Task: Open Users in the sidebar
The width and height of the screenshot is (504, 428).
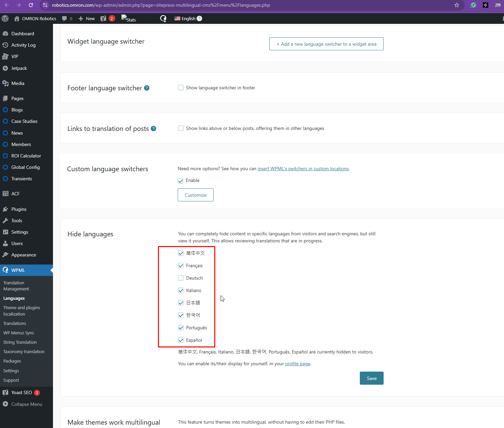Action: click(26, 243)
